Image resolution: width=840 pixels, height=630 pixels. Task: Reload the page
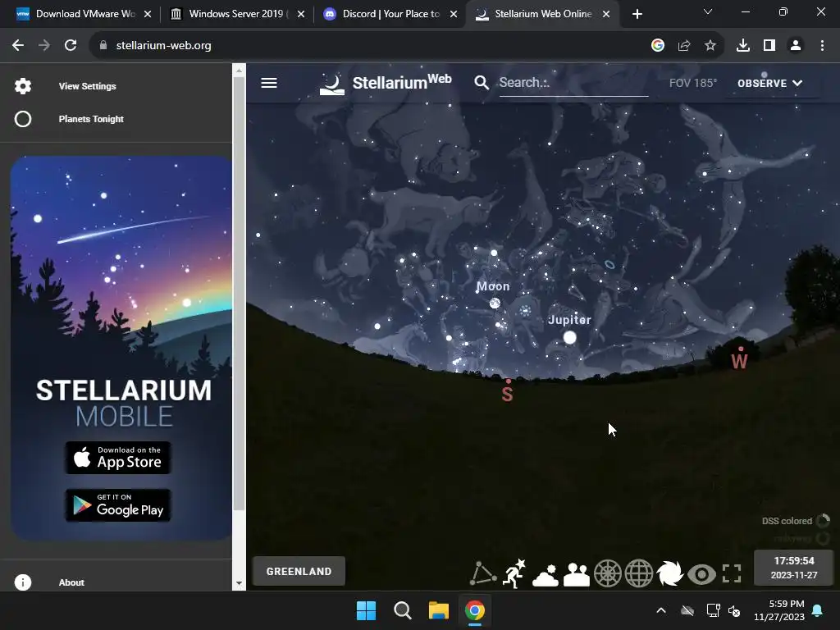click(x=71, y=46)
